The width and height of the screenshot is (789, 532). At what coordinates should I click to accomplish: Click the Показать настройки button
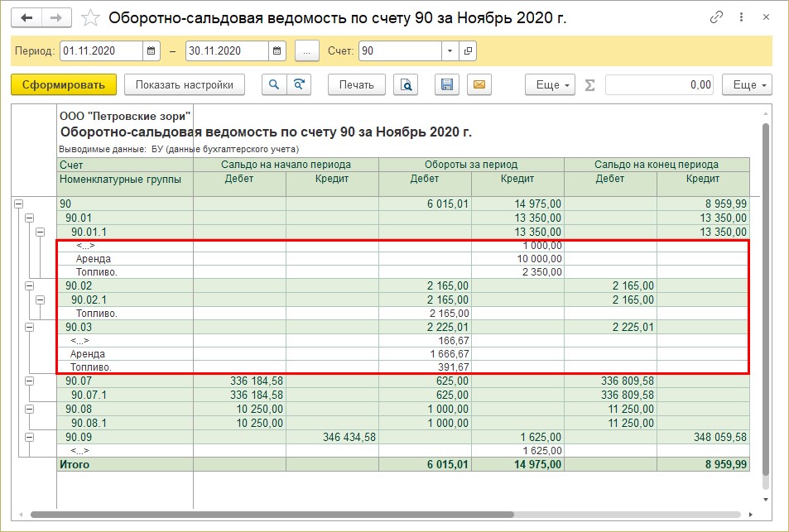click(x=183, y=84)
